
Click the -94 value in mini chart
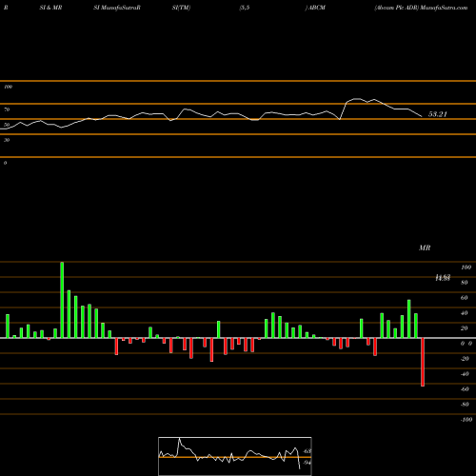coord(307,463)
